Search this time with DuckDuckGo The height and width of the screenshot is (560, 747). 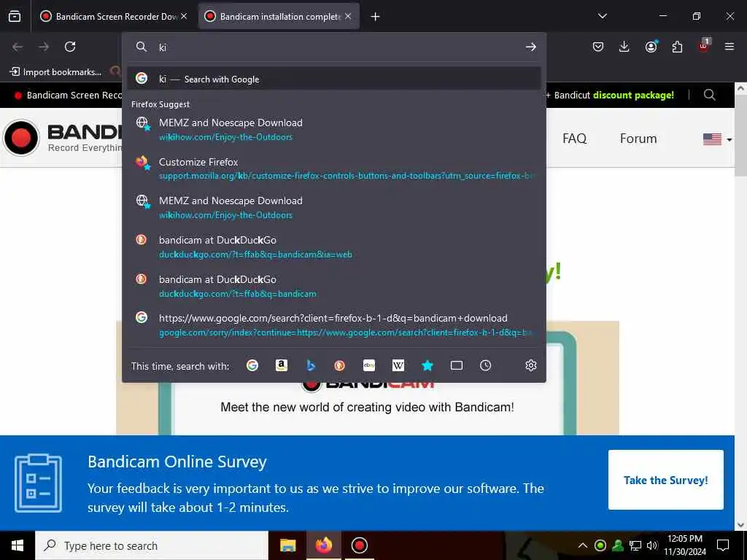340,365
